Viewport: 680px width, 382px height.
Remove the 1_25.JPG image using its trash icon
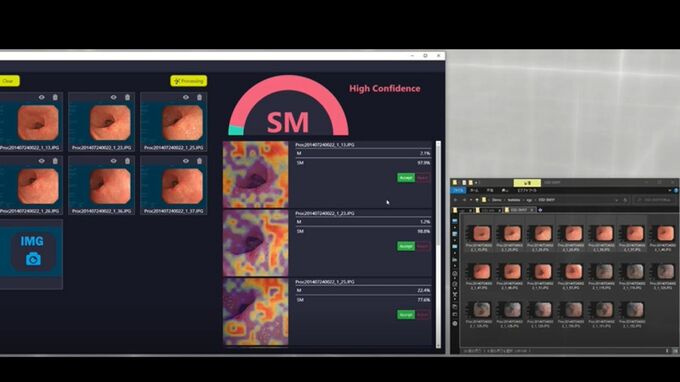click(199, 98)
